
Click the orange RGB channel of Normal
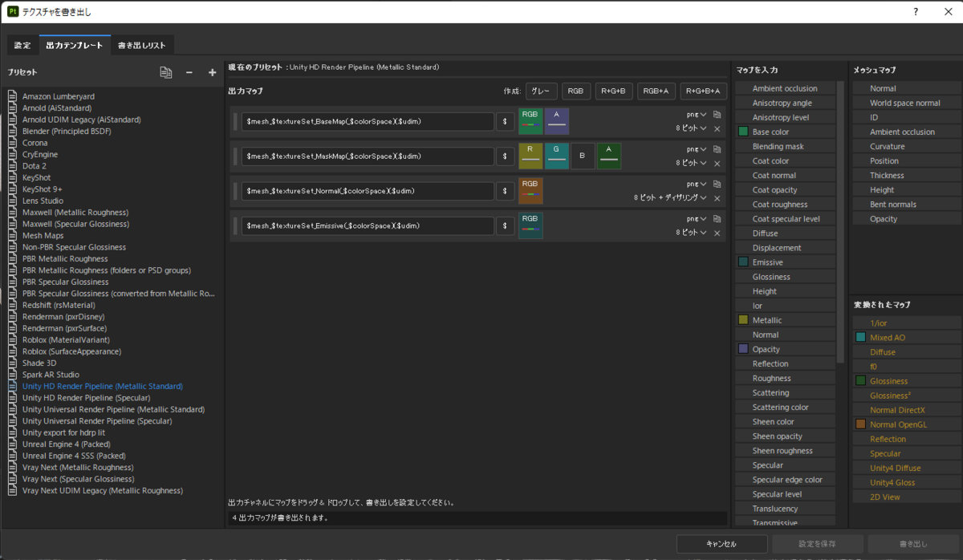coord(530,191)
